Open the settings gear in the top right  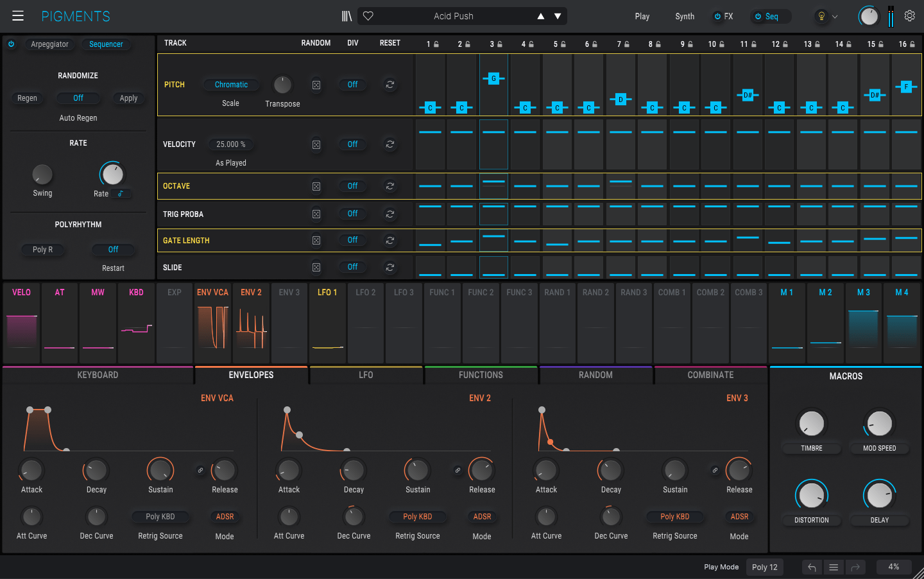(x=910, y=16)
